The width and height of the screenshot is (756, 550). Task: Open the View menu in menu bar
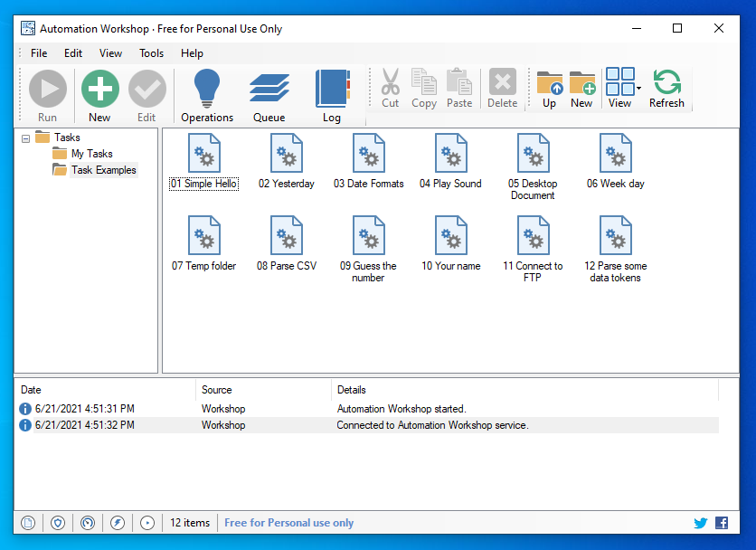(x=110, y=53)
